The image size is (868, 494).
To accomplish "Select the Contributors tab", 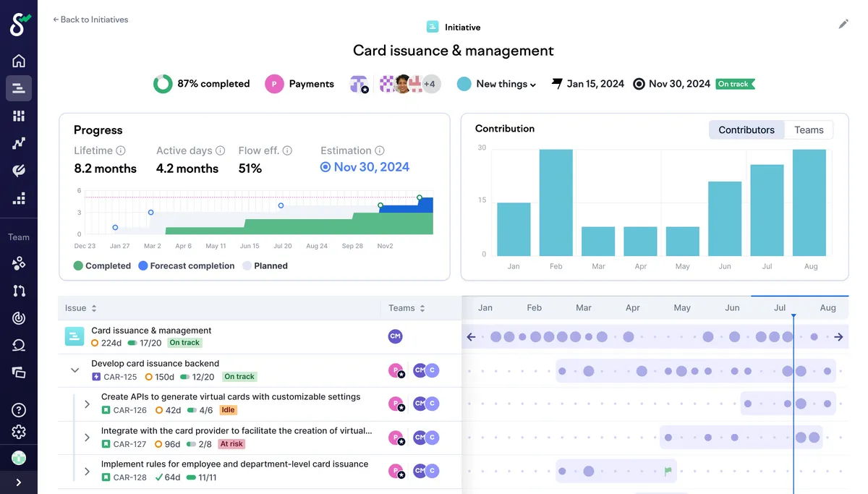I will (x=746, y=130).
